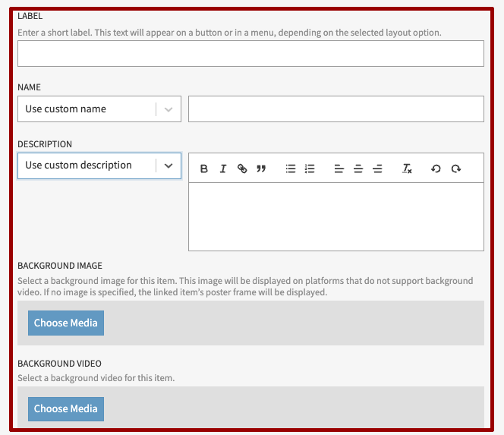The width and height of the screenshot is (504, 435).
Task: Click the chevron arrow of the Name selector
Action: click(169, 109)
